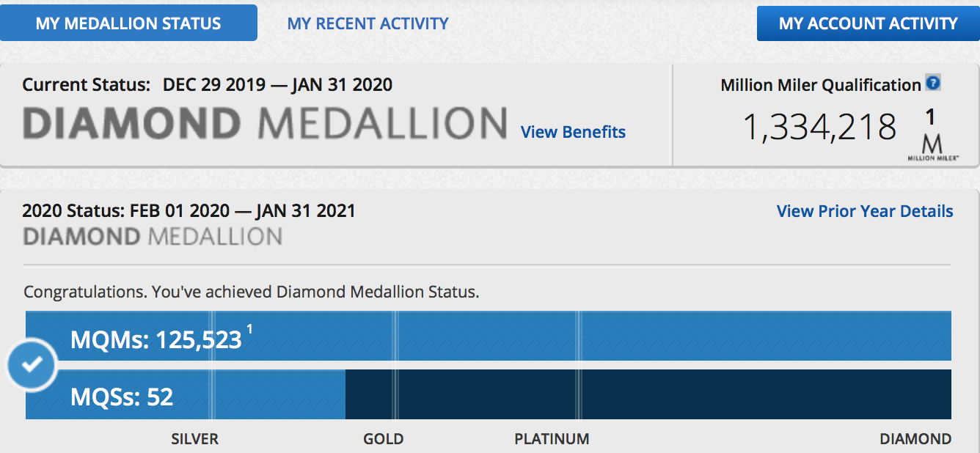980x453 pixels.
Task: Click the blue checkmark circle icon
Action: click(32, 364)
